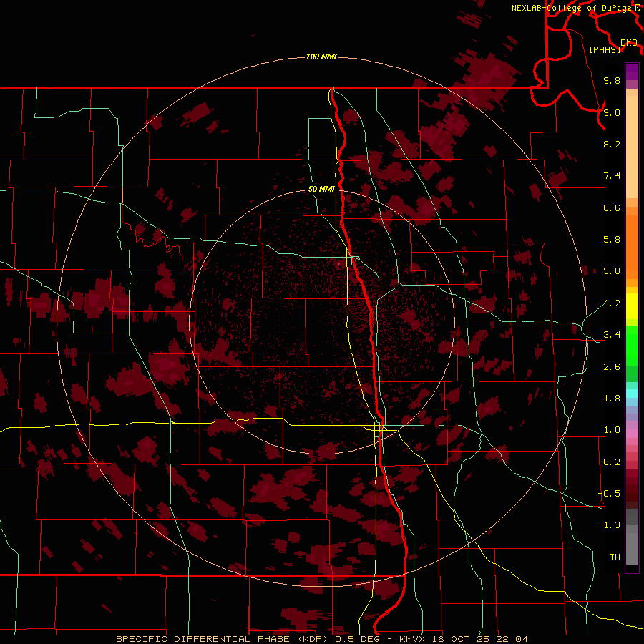Click the 9.0 scale value
644x644 pixels.
(612, 112)
